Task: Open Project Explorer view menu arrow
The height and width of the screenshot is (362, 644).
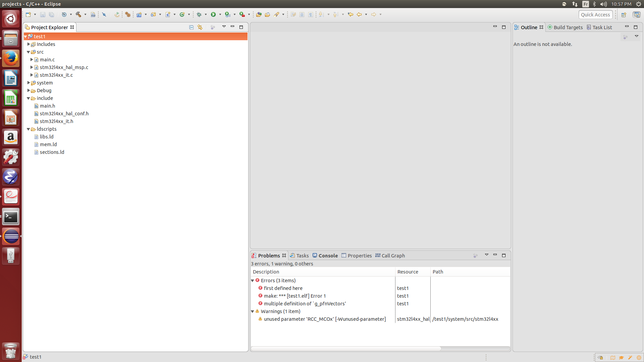Action: pyautogui.click(x=224, y=26)
